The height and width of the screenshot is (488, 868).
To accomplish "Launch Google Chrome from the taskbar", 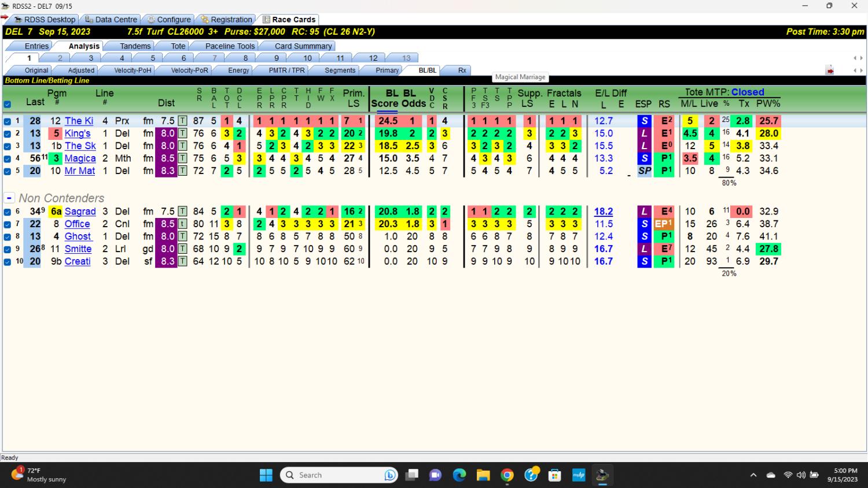I will point(507,475).
